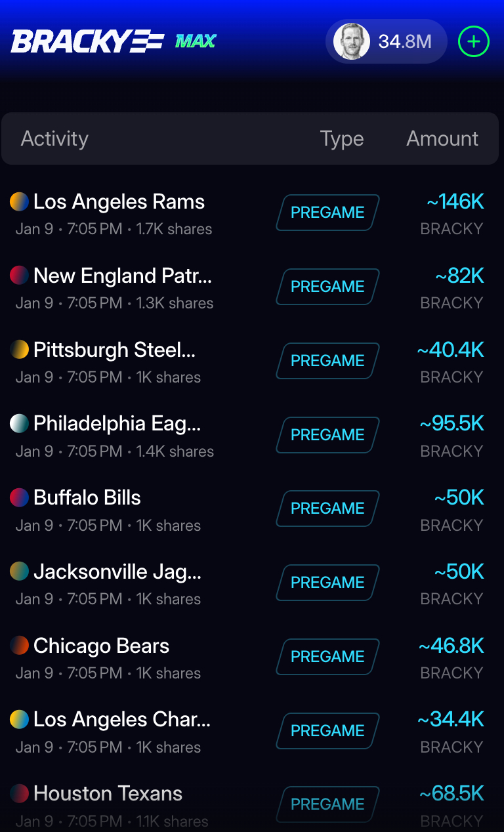The height and width of the screenshot is (832, 504).
Task: Click the Chicago Bears team icon
Action: click(19, 646)
